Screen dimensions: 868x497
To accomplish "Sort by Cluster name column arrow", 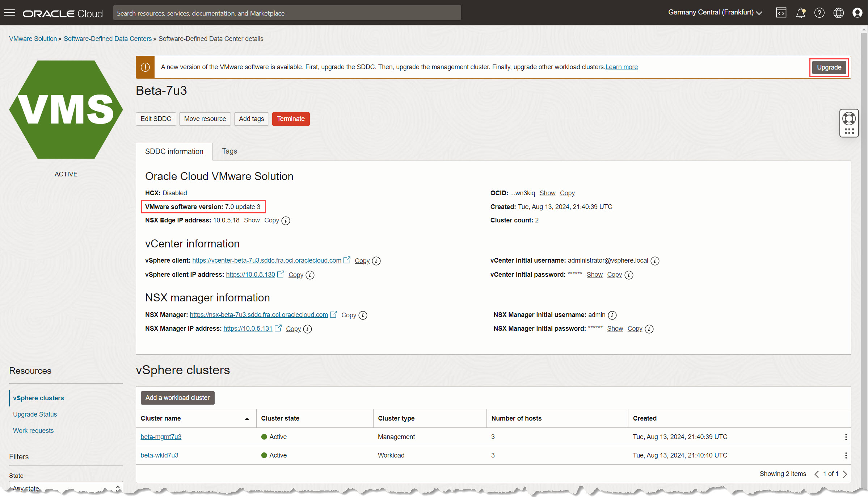I will click(247, 419).
